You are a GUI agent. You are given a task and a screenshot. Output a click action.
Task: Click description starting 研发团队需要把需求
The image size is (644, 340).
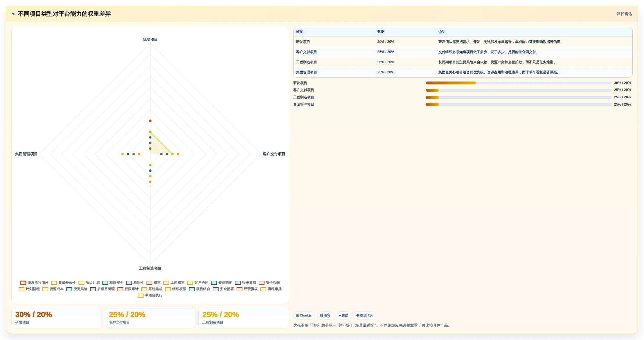[x=501, y=42]
